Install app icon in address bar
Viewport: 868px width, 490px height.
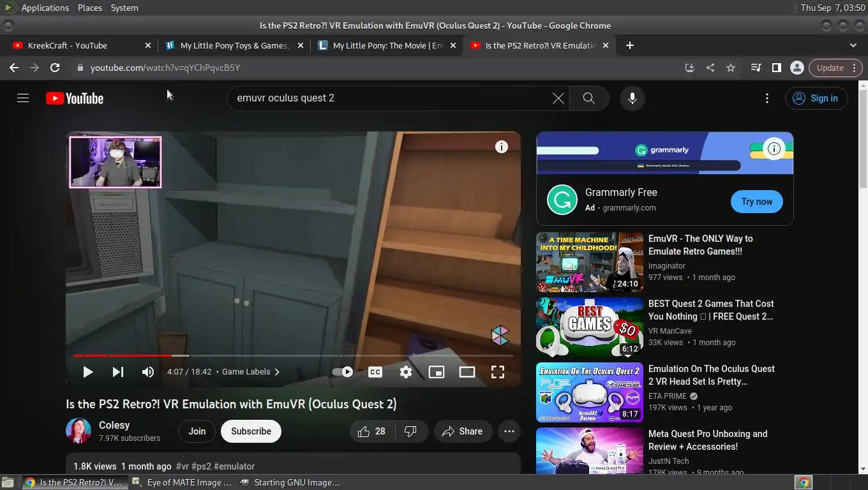click(x=690, y=68)
